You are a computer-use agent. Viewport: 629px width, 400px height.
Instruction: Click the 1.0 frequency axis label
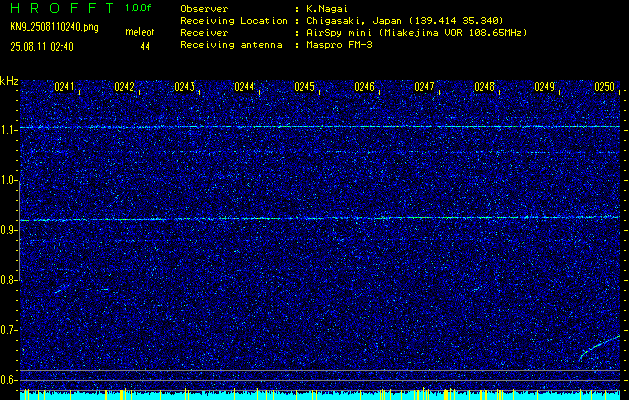8,180
